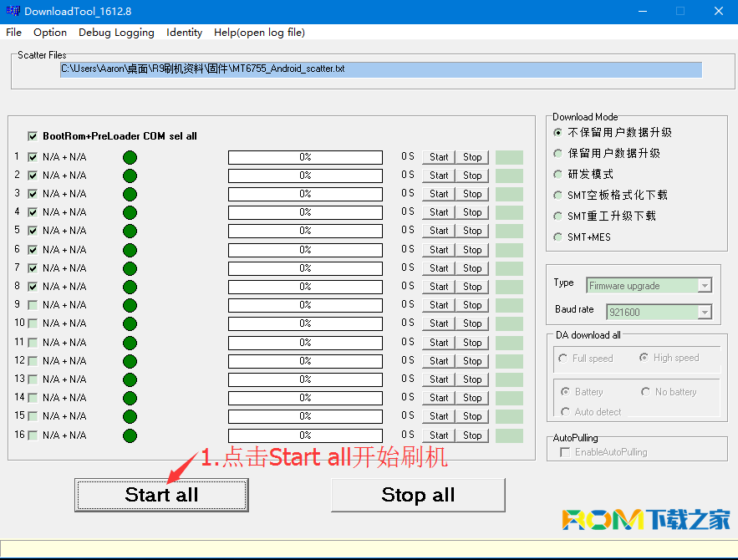Stop download on row 11

click(472, 343)
